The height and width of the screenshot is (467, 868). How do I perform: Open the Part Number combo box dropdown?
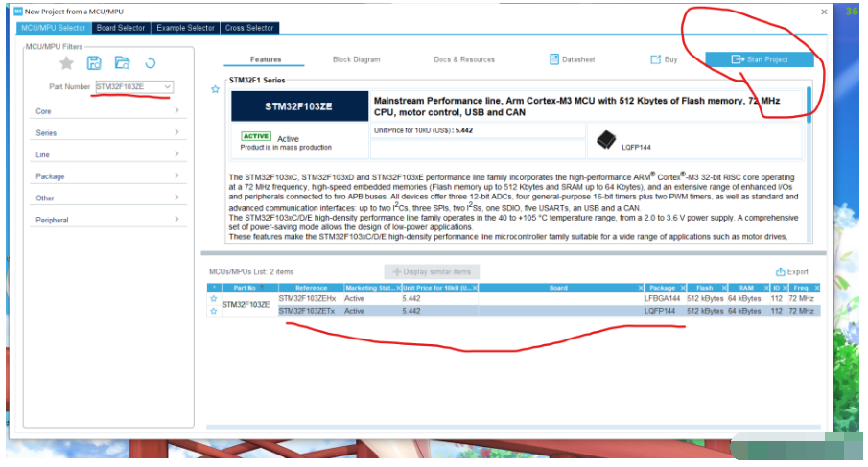[167, 87]
